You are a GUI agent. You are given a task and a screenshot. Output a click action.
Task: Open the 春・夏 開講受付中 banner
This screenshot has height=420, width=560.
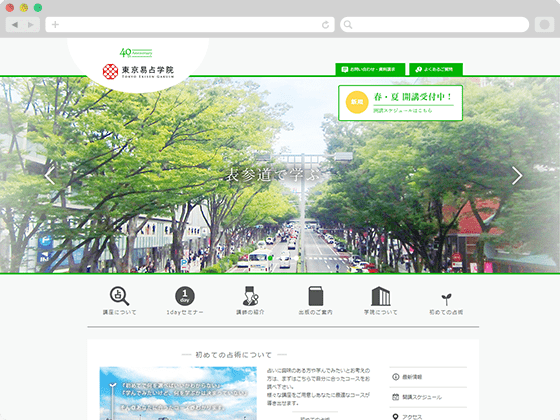[400, 103]
